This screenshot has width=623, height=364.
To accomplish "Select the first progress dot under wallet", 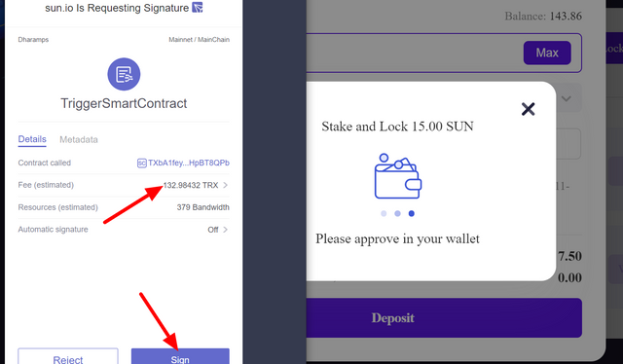I will [x=384, y=214].
